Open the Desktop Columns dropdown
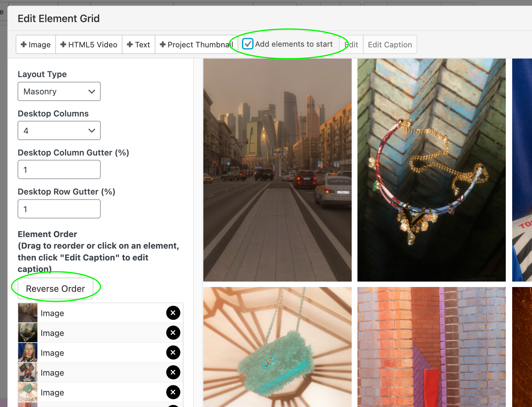 (x=59, y=131)
